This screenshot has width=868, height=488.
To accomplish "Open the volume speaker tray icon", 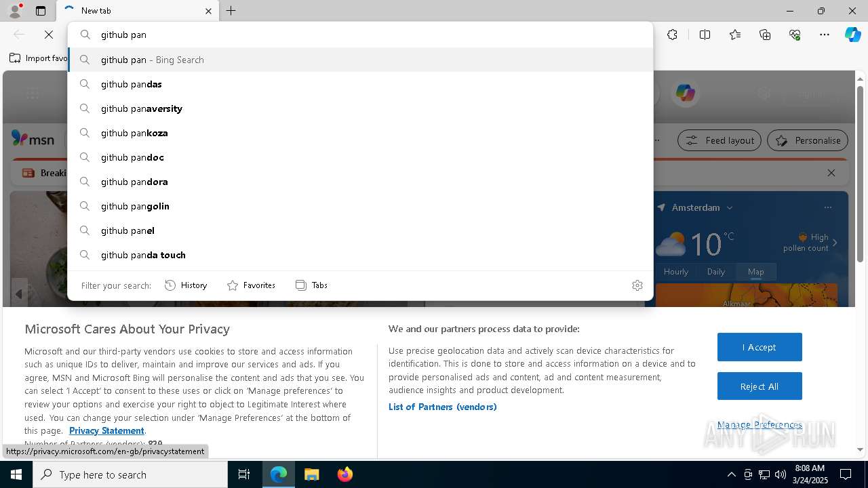I will [x=780, y=474].
